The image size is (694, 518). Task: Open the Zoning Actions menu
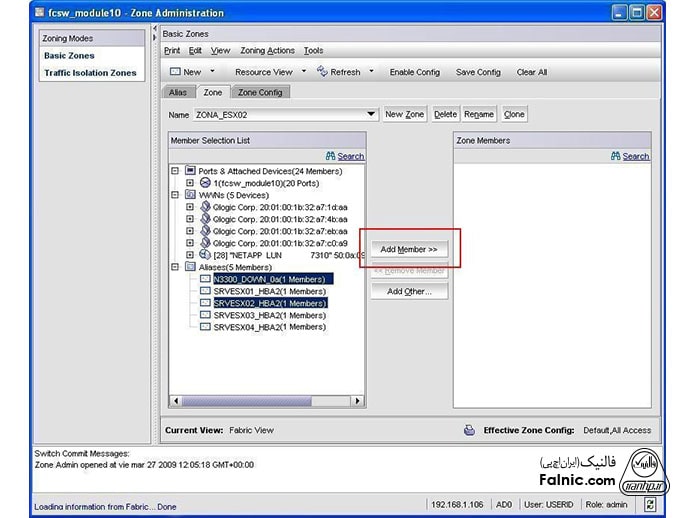point(267,50)
